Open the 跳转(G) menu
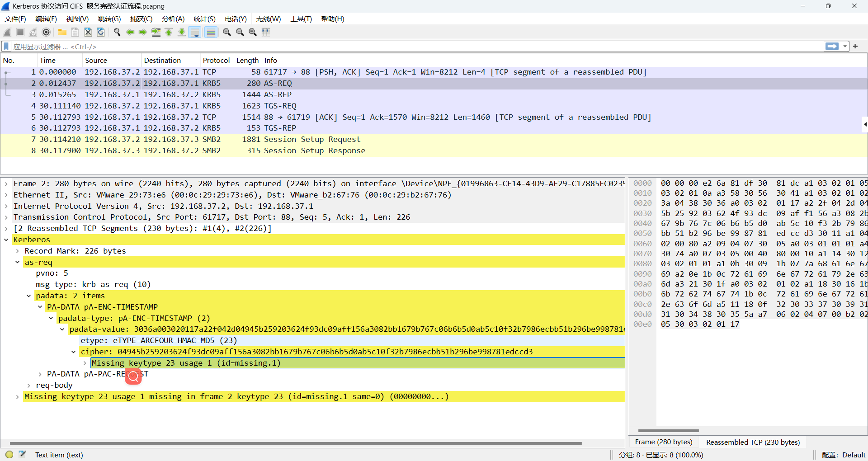The width and height of the screenshot is (868, 461). coord(109,19)
